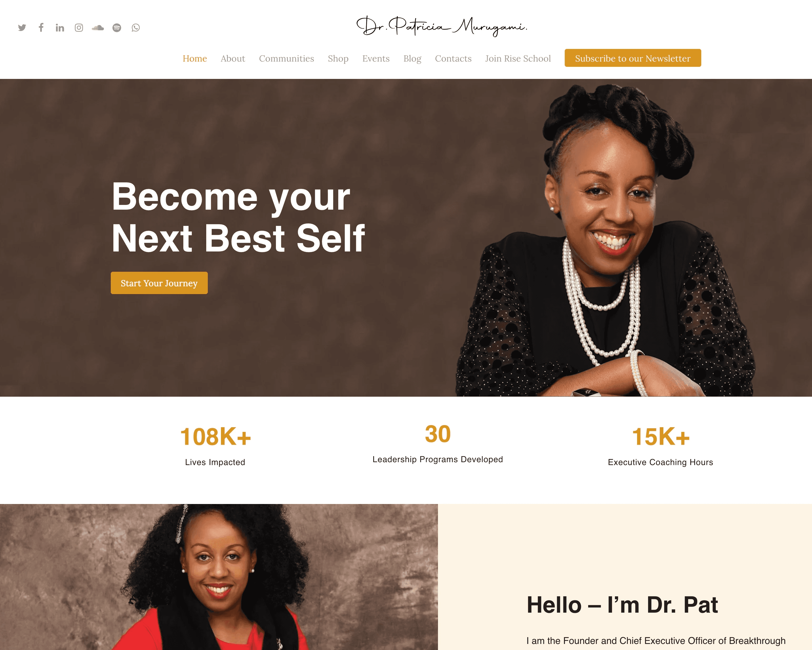The image size is (812, 650).
Task: Open the SoundCloud social icon
Action: click(x=98, y=28)
